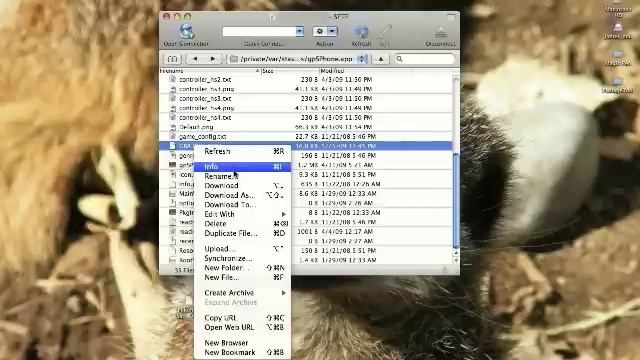Sort by the Size column header
Image resolution: width=640 pixels, height=360 pixels.
point(290,71)
